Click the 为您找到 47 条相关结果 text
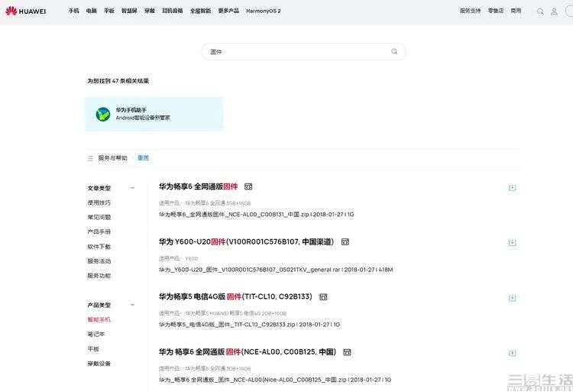573x392 pixels. tap(118, 81)
